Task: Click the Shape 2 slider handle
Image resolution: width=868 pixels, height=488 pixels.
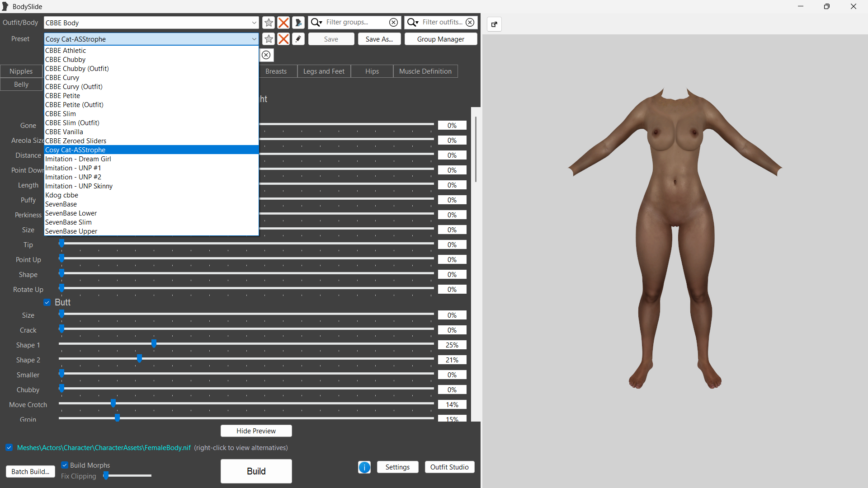Action: (139, 359)
